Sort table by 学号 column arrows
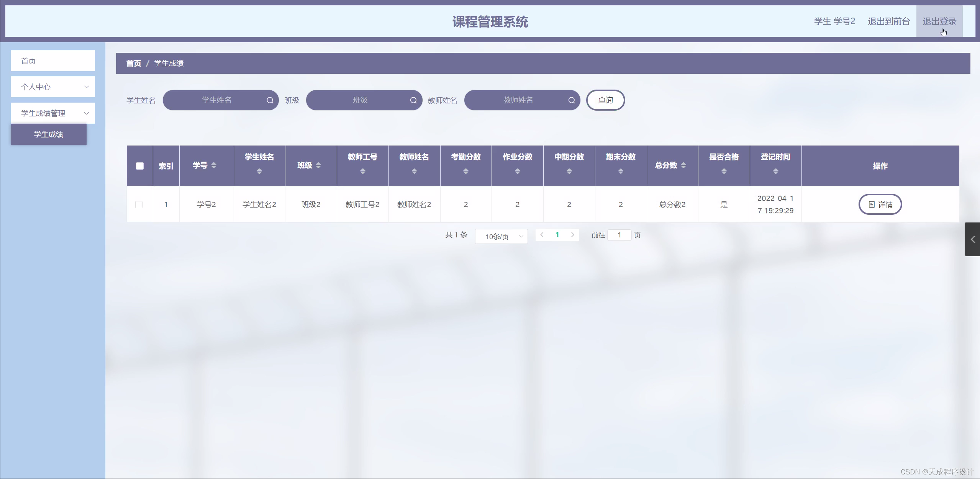 (x=214, y=165)
